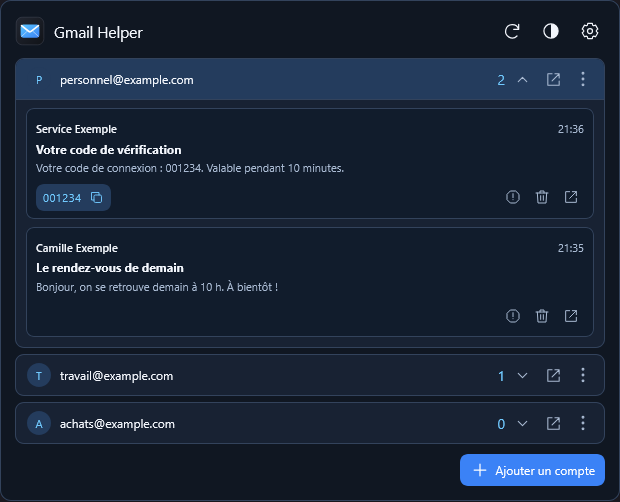620x502 pixels.
Task: Select the achats@example.com address text
Action: pyautogui.click(x=117, y=424)
